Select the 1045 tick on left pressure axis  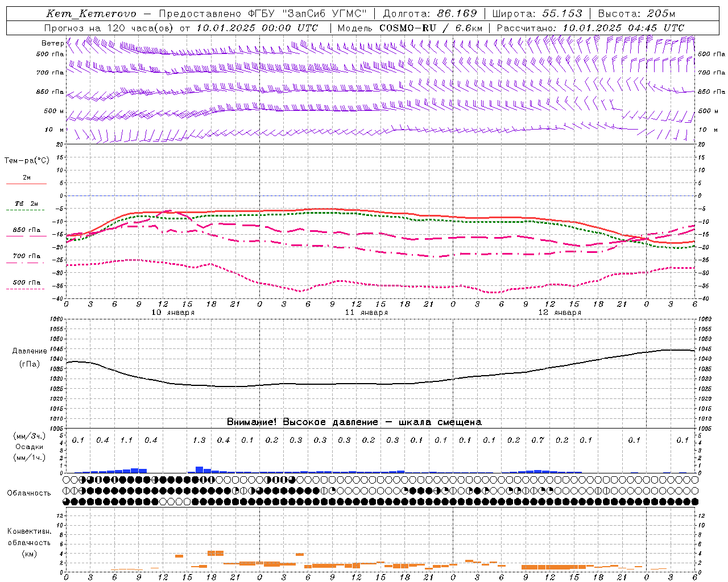pyautogui.click(x=57, y=349)
